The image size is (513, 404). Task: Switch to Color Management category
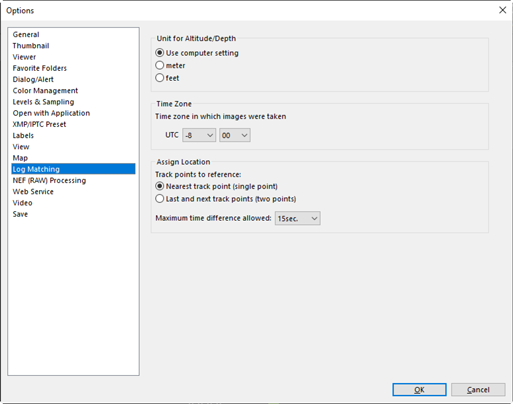point(45,91)
